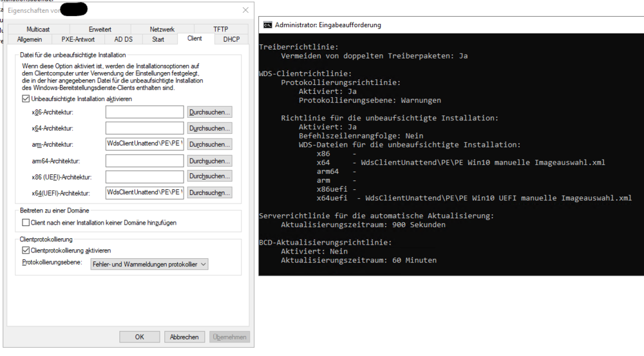The width and height of the screenshot is (644, 356).
Task: Browse for arm64-Architektur unattend file
Action: click(x=209, y=160)
